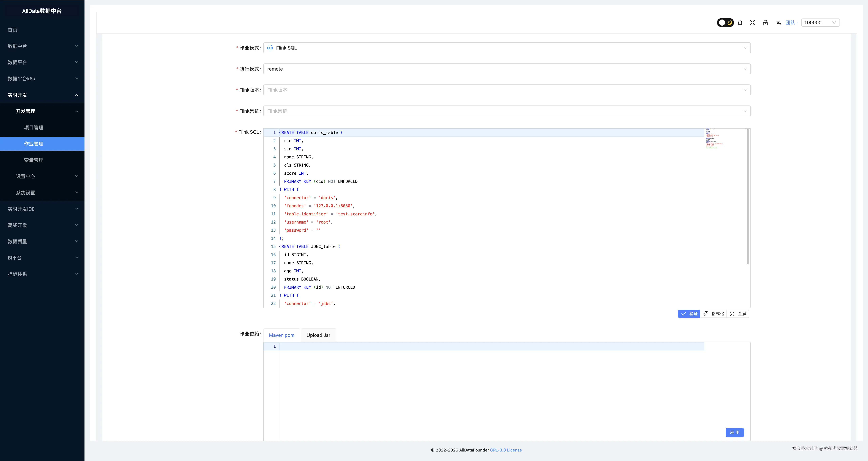
Task: Click the lock screen icon
Action: (765, 23)
